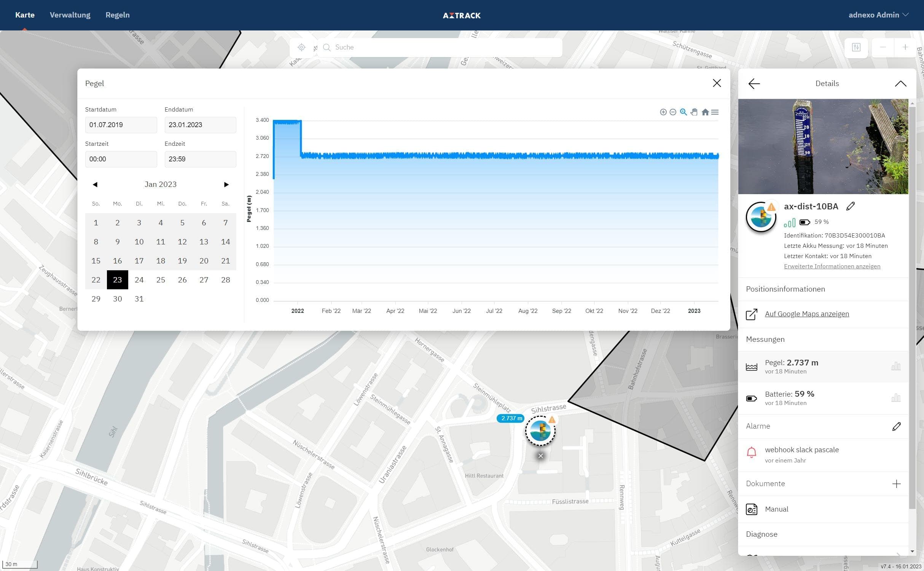This screenshot has width=924, height=571.
Task: Focus the Suche search field
Action: click(440, 47)
